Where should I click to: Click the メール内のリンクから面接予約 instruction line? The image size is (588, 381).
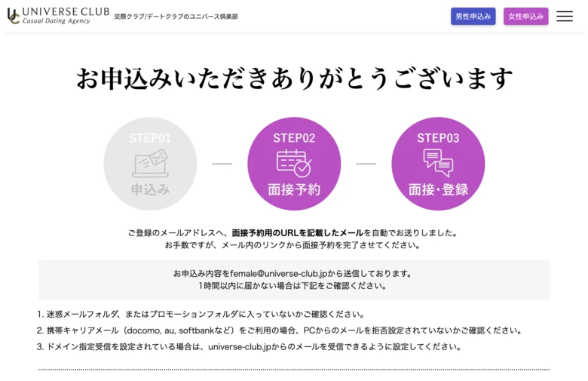[x=293, y=245]
